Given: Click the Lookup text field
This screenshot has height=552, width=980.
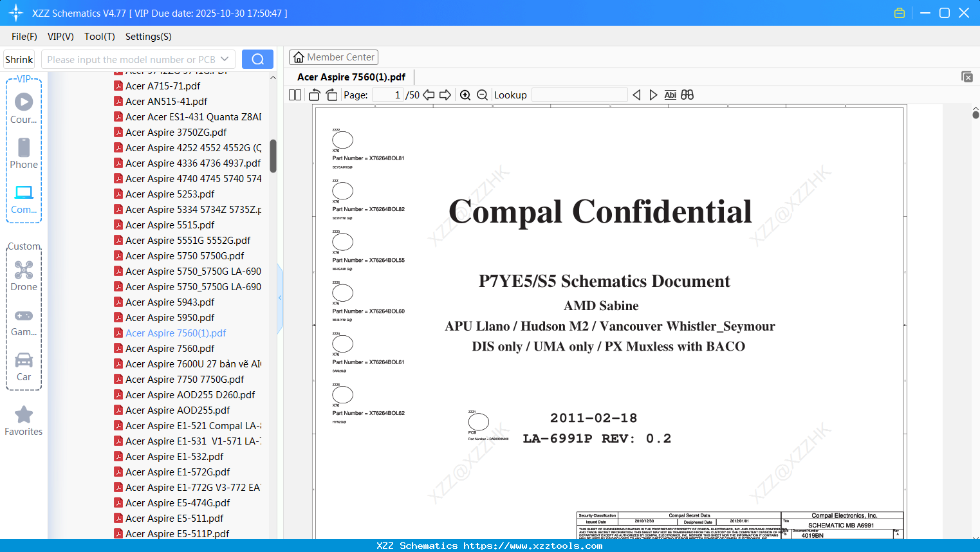Looking at the screenshot, I should [x=579, y=95].
